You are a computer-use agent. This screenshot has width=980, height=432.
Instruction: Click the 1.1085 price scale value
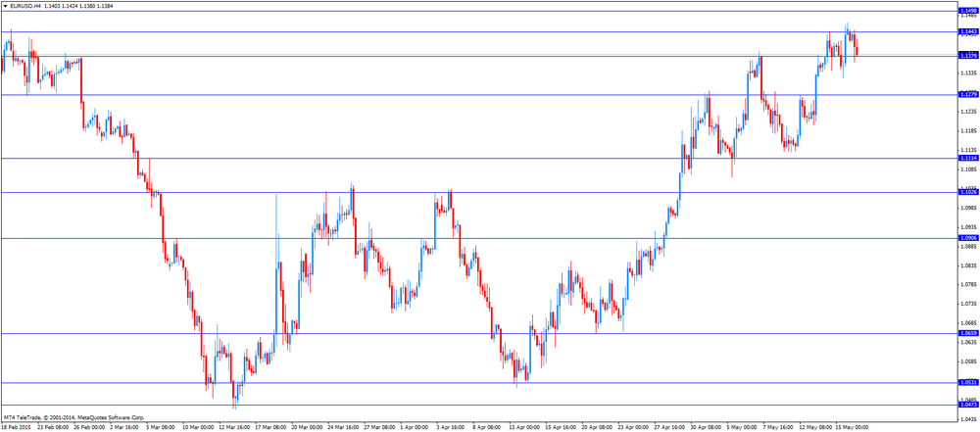(969, 169)
